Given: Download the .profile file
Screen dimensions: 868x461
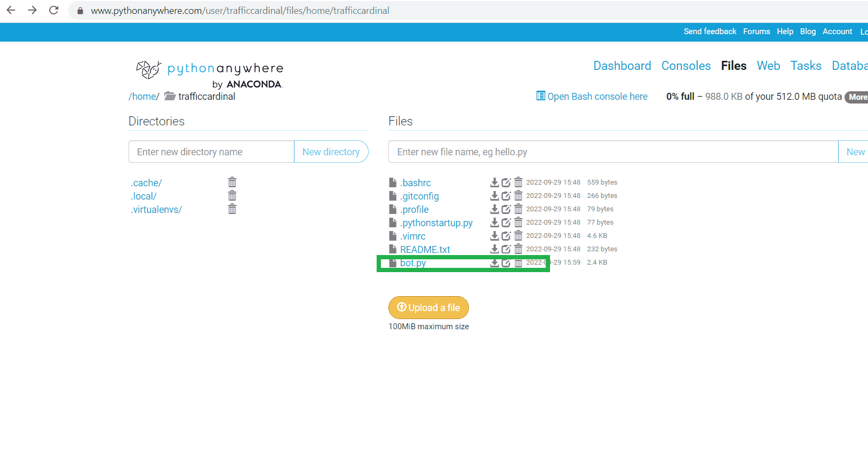Looking at the screenshot, I should pyautogui.click(x=495, y=209).
